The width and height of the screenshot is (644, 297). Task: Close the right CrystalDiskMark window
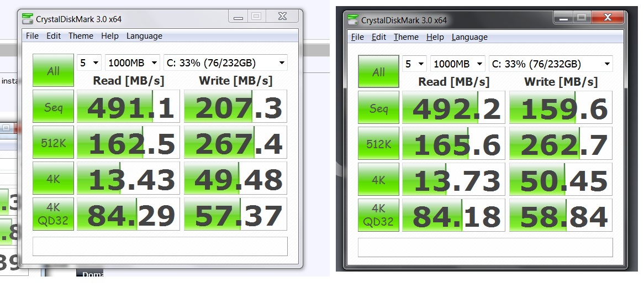point(608,17)
